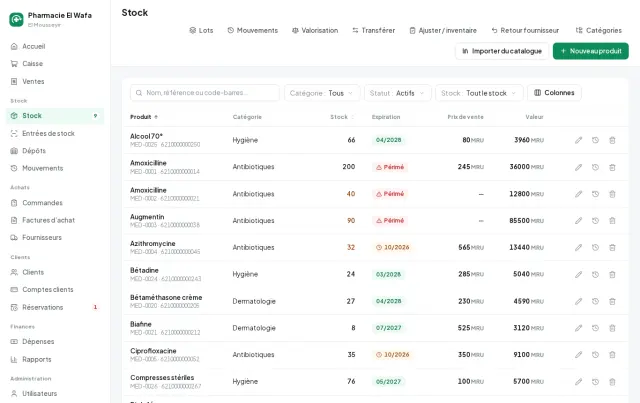Open Ventes in sidebar
The image size is (640, 403).
(x=55, y=81)
